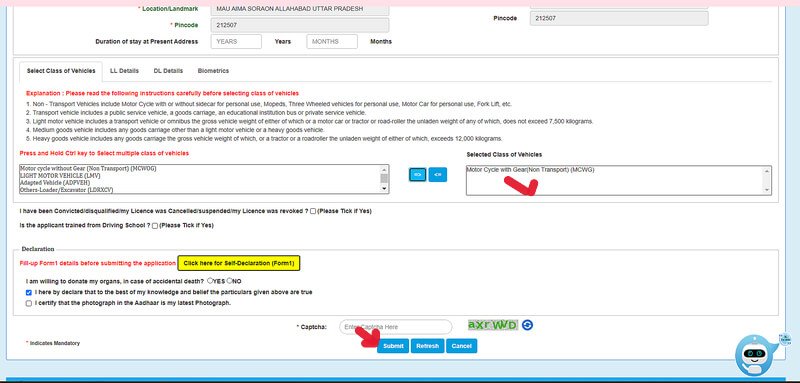Image resolution: width=800 pixels, height=383 pixels.
Task: Click the present address Pincode field
Action: 299,25
